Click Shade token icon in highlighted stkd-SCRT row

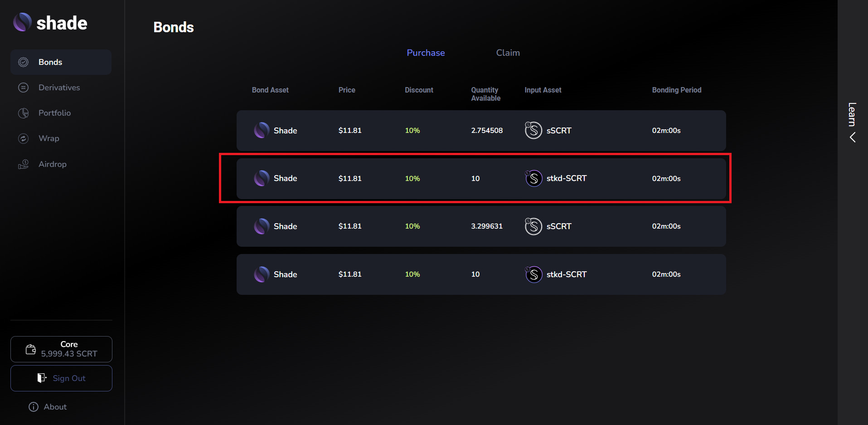[x=262, y=178]
